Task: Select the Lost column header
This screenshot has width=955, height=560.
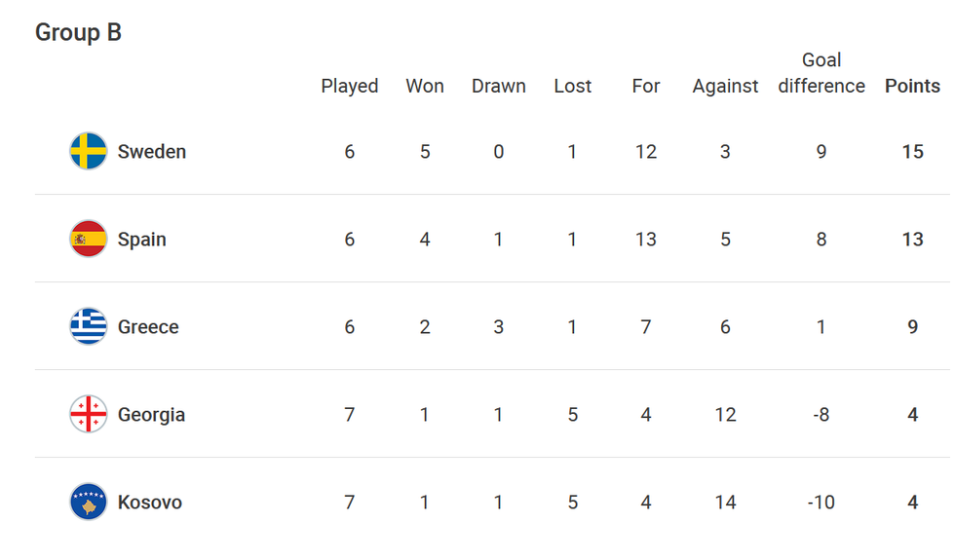Action: pyautogui.click(x=573, y=86)
